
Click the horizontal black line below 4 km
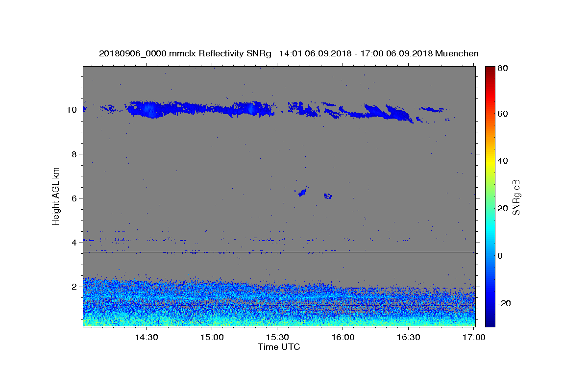coord(279,252)
